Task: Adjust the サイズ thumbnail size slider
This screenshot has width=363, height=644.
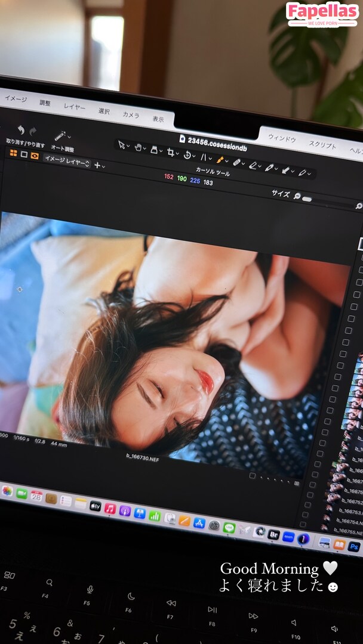Action: pyautogui.click(x=307, y=199)
